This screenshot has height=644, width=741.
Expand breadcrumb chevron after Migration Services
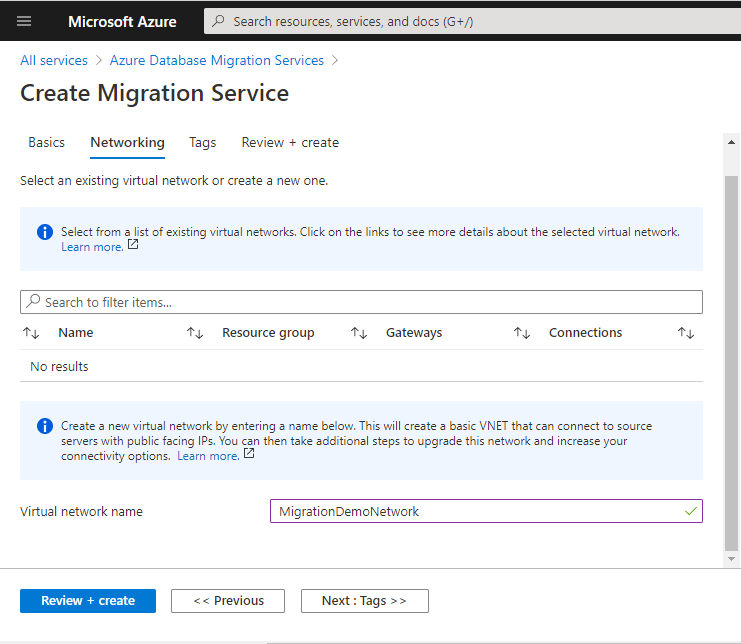click(335, 60)
